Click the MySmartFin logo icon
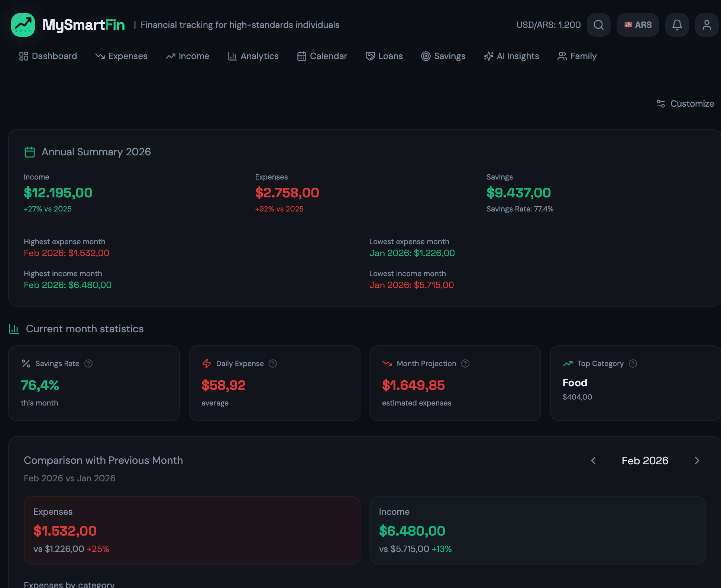Image resolution: width=721 pixels, height=588 pixels. (23, 25)
